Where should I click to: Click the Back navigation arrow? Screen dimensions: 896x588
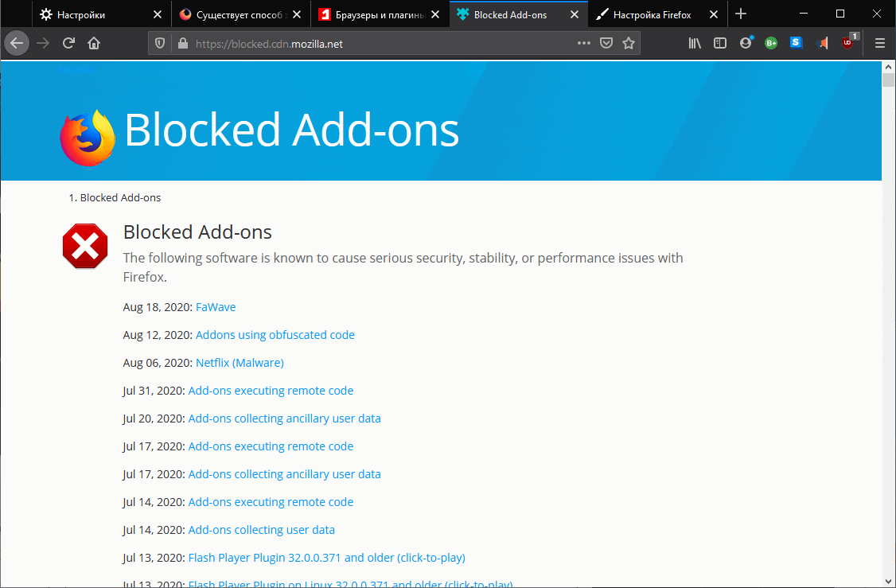(17, 44)
